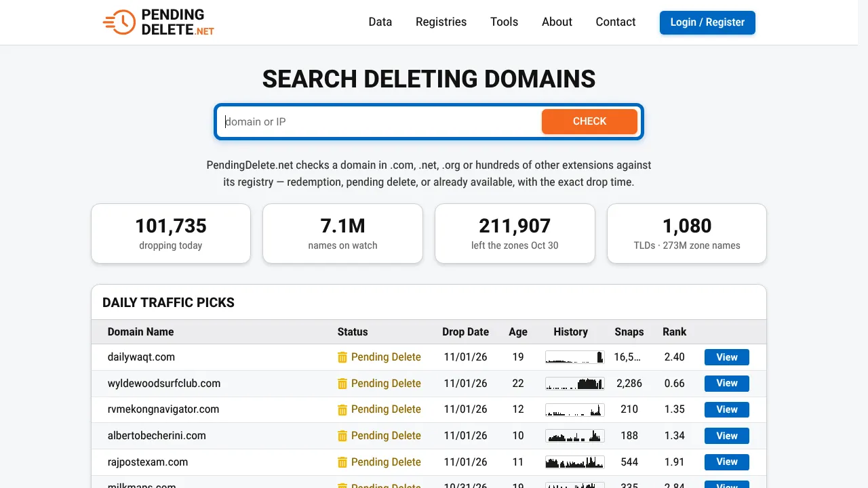This screenshot has height=488, width=868.
Task: Open the Tools menu
Action: click(x=505, y=22)
